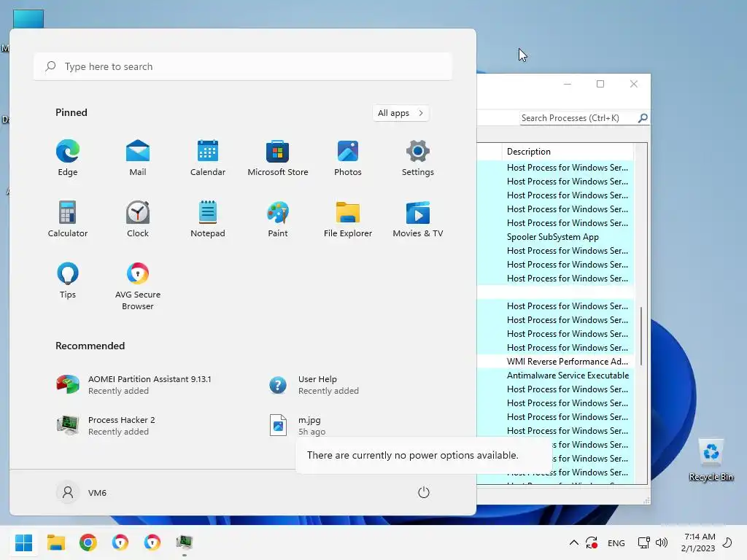Sort by the Description column header
747x560 pixels.
point(568,152)
